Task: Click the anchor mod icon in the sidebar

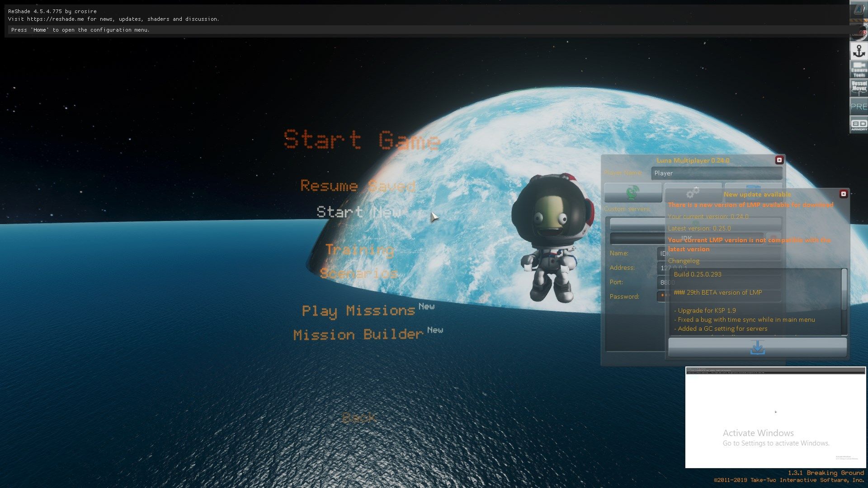Action: pos(859,51)
